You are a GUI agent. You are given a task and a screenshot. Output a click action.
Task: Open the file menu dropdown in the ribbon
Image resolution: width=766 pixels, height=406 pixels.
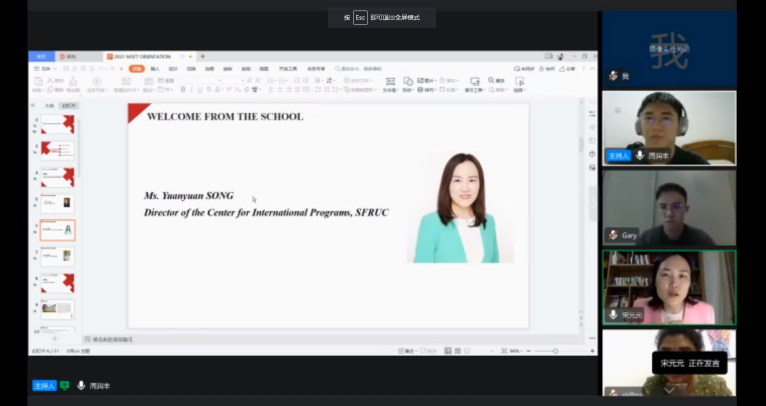(x=46, y=69)
